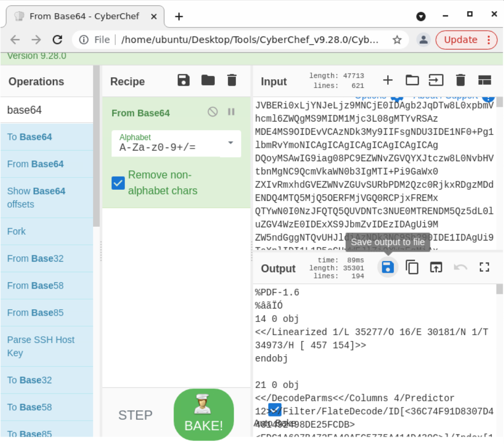Click the operations search field
Image resolution: width=504 pixels, height=444 pixels.
47,110
